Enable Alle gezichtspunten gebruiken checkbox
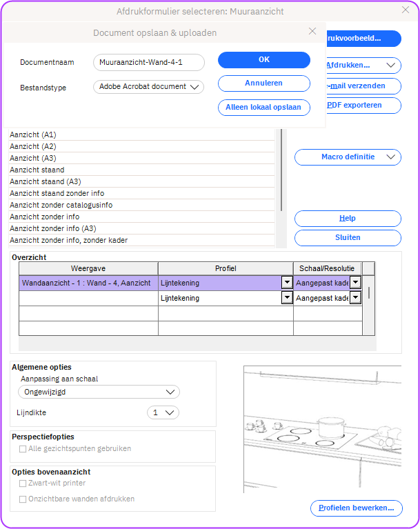Viewport: 420px width, 529px height. [x=23, y=449]
